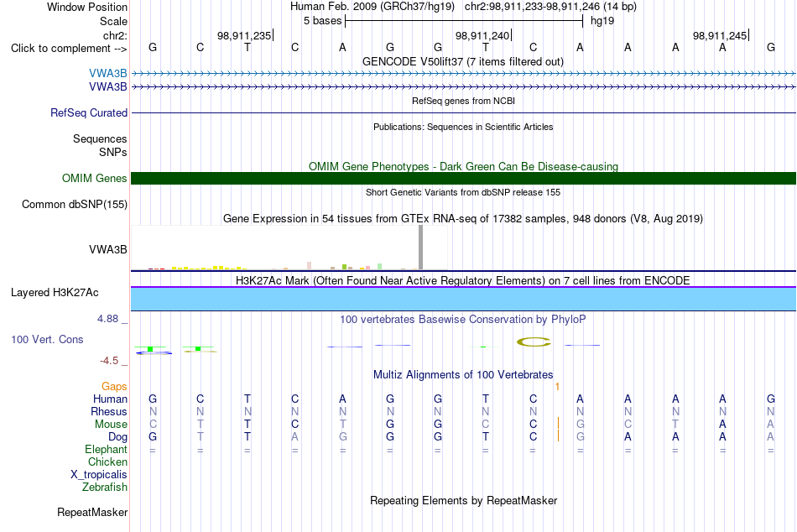Click the Gaps label in Multiz track

click(x=114, y=387)
